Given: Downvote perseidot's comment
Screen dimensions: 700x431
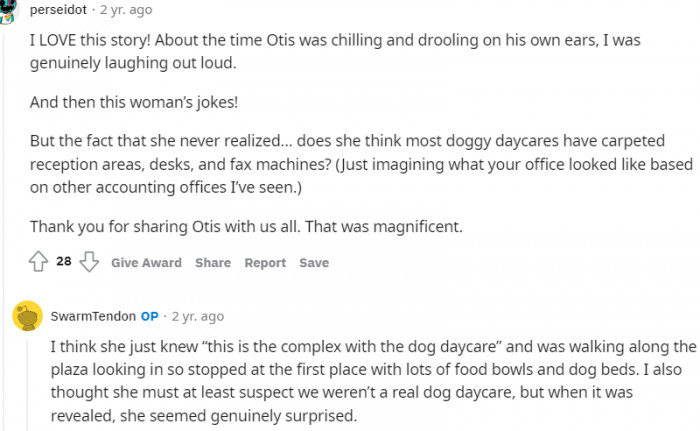Looking at the screenshot, I should pyautogui.click(x=89, y=262).
